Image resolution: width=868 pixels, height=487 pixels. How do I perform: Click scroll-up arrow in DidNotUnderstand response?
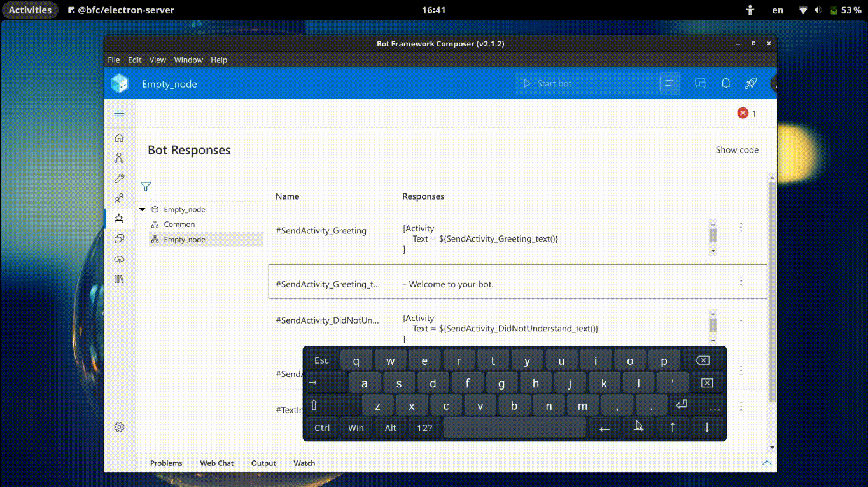[713, 313]
